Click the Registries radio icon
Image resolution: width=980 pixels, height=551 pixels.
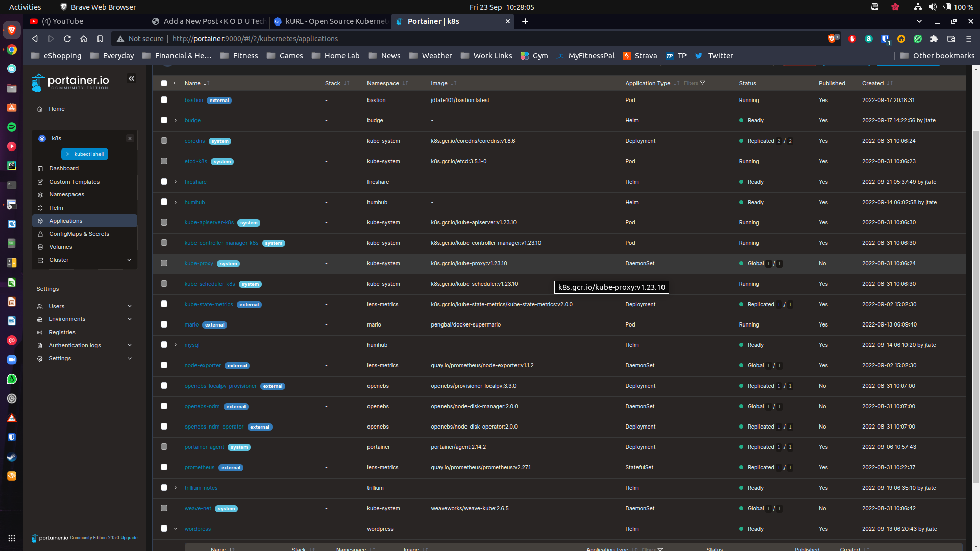(40, 333)
